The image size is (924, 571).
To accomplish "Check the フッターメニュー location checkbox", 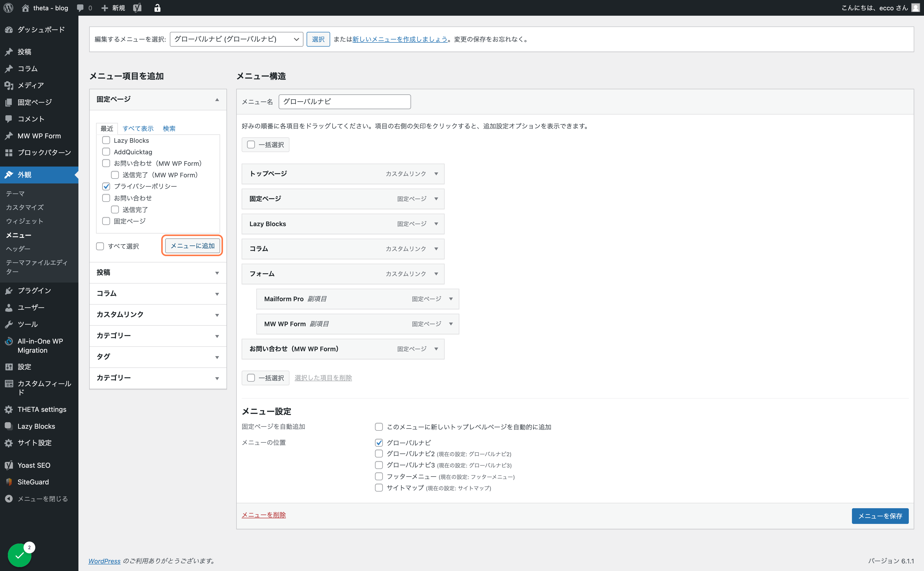I will pyautogui.click(x=379, y=476).
